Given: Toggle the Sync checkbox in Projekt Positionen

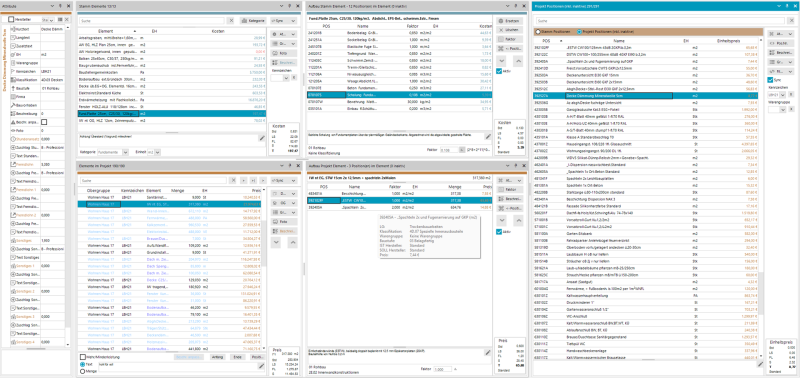Looking at the screenshot, I should pyautogui.click(x=770, y=80).
